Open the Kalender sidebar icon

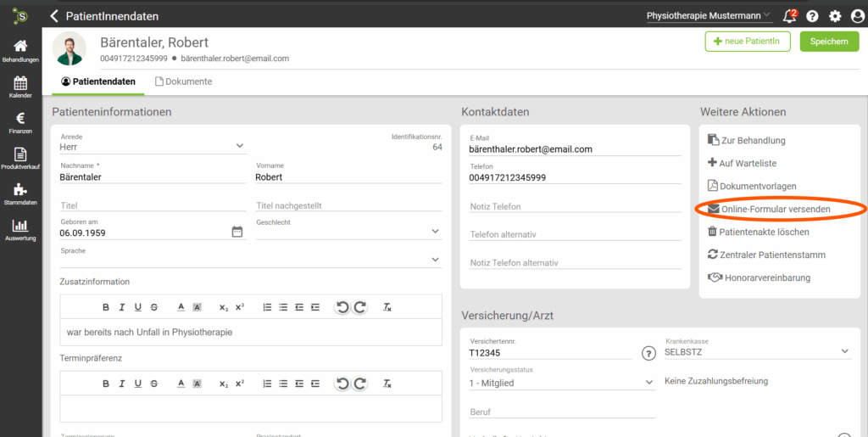[x=20, y=87]
